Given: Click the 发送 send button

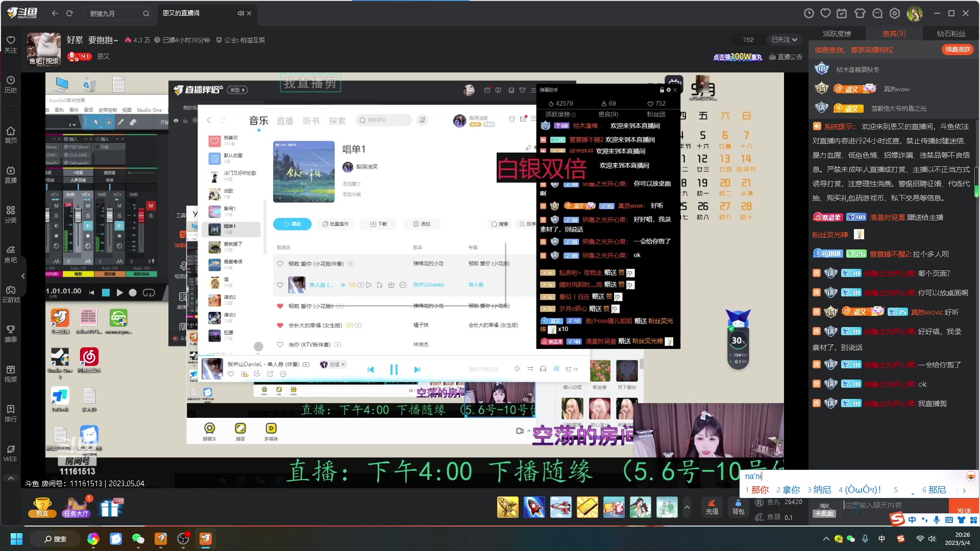Looking at the screenshot, I should click(x=964, y=511).
